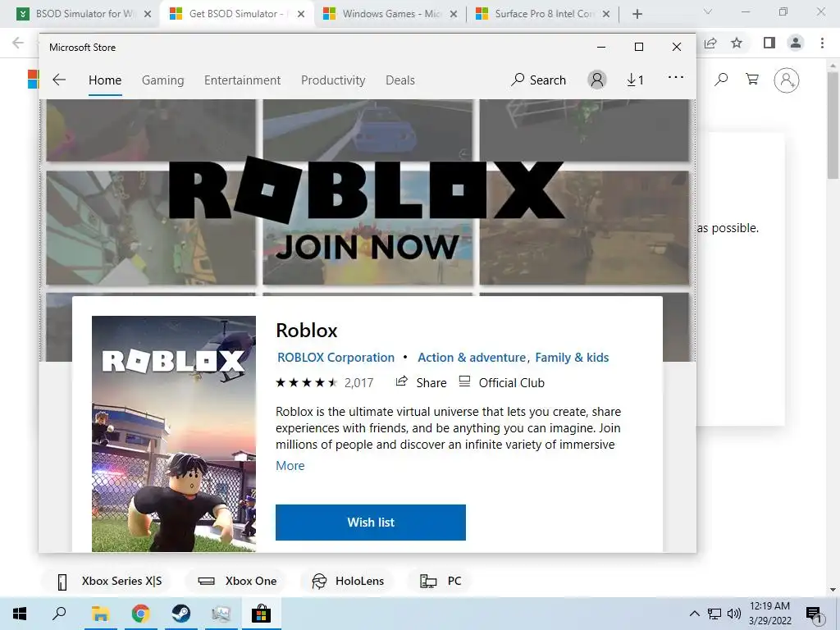This screenshot has width=840, height=630.
Task: Open network status tray icon
Action: pos(714,614)
